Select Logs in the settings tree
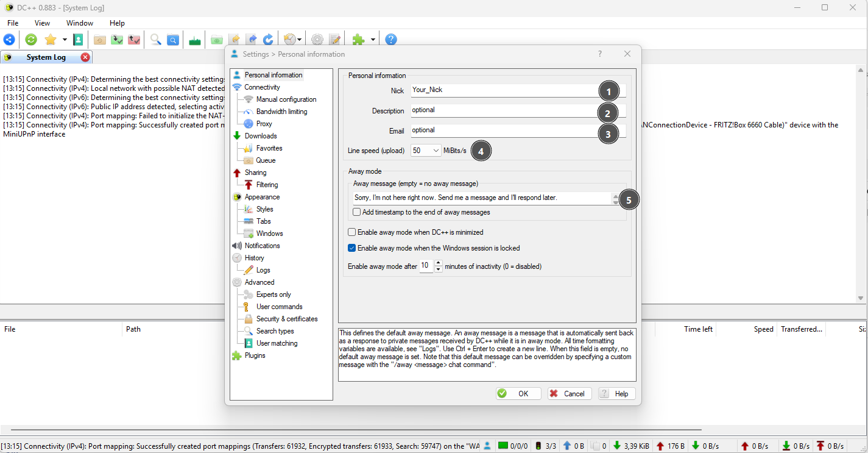The width and height of the screenshot is (868, 453). [263, 270]
